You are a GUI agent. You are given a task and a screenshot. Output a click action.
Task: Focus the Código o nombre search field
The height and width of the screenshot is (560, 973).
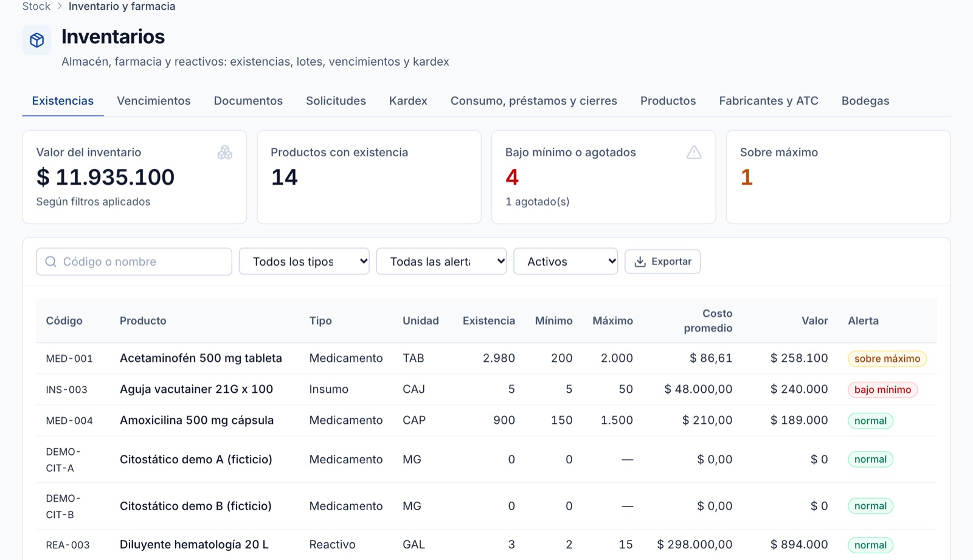134,261
